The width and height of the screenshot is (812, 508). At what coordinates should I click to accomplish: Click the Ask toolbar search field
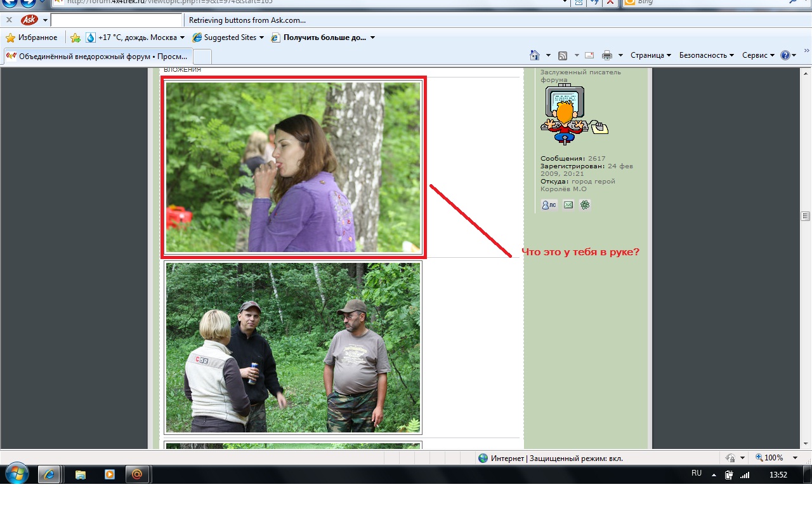(x=116, y=20)
